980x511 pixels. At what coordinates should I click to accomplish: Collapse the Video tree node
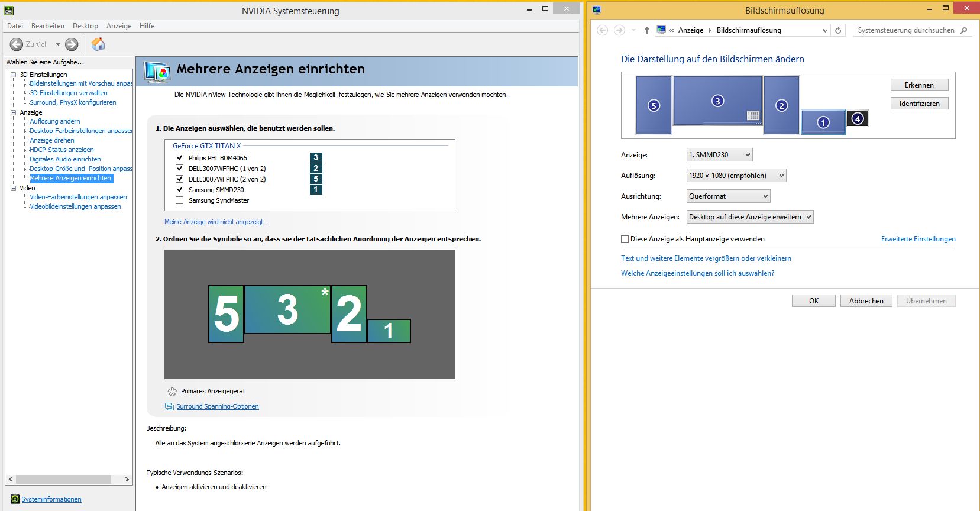point(14,188)
